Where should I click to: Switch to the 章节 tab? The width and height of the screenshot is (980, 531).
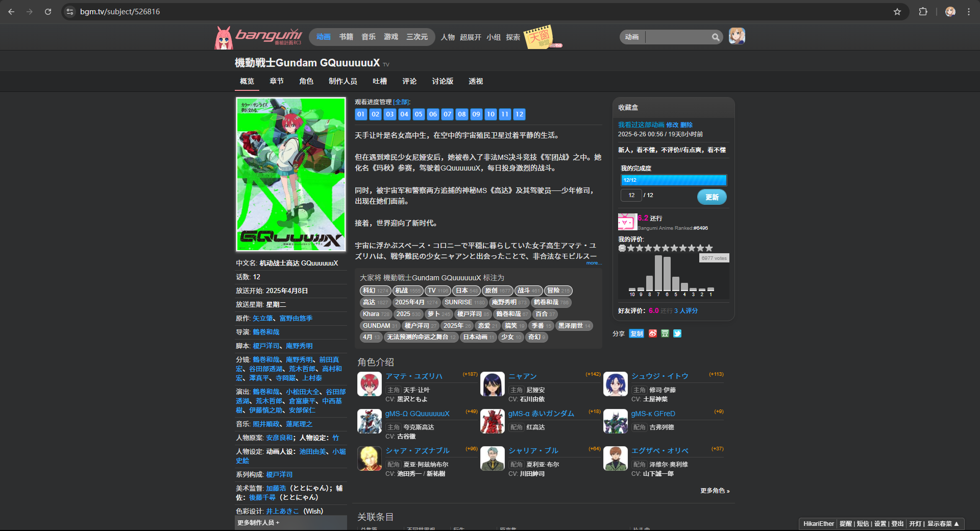click(x=277, y=81)
